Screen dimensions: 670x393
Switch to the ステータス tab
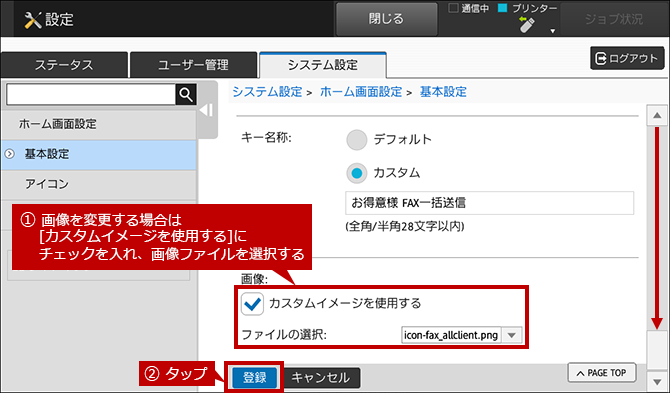click(x=64, y=65)
